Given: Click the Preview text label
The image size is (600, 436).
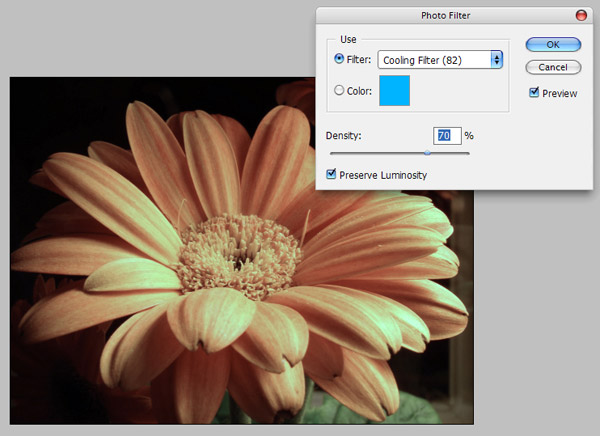Looking at the screenshot, I should pos(560,93).
